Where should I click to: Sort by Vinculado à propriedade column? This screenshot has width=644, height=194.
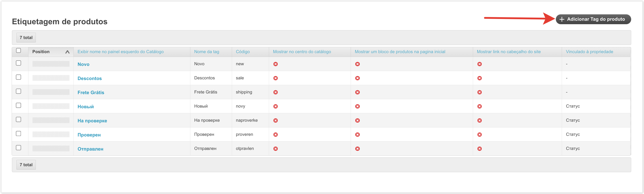click(589, 52)
